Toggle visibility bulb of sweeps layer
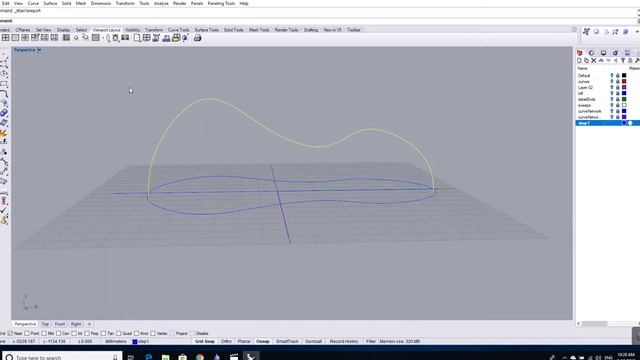 pos(611,105)
